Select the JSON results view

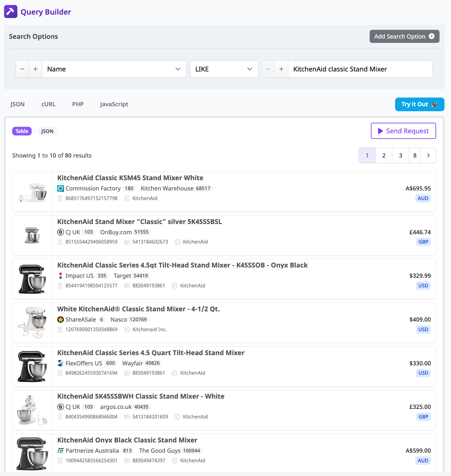(x=47, y=131)
